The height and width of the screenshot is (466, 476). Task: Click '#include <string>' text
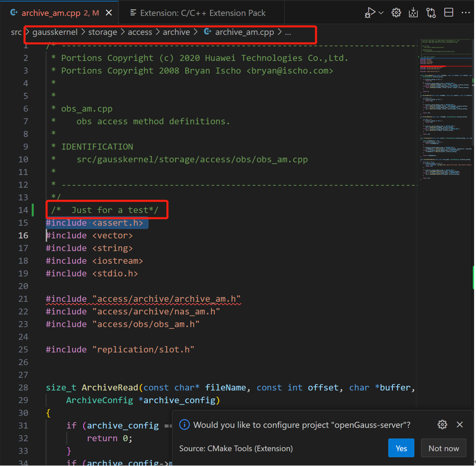click(89, 248)
